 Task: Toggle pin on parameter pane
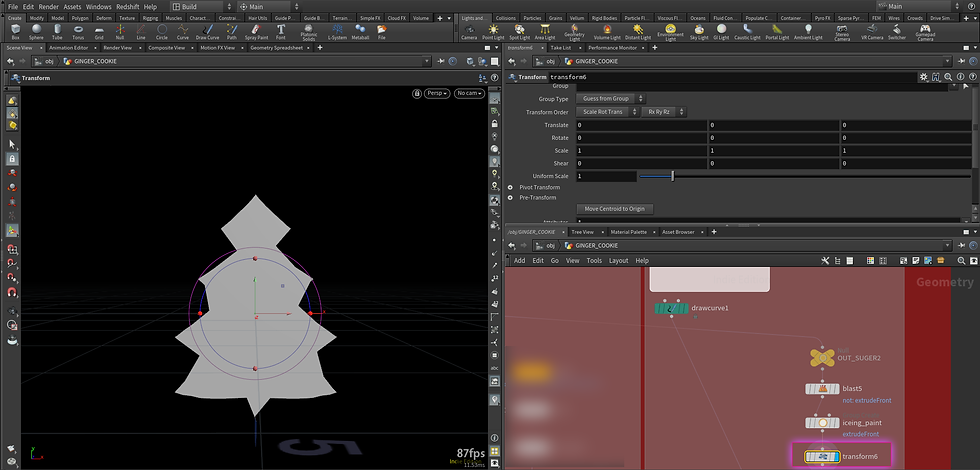point(959,61)
